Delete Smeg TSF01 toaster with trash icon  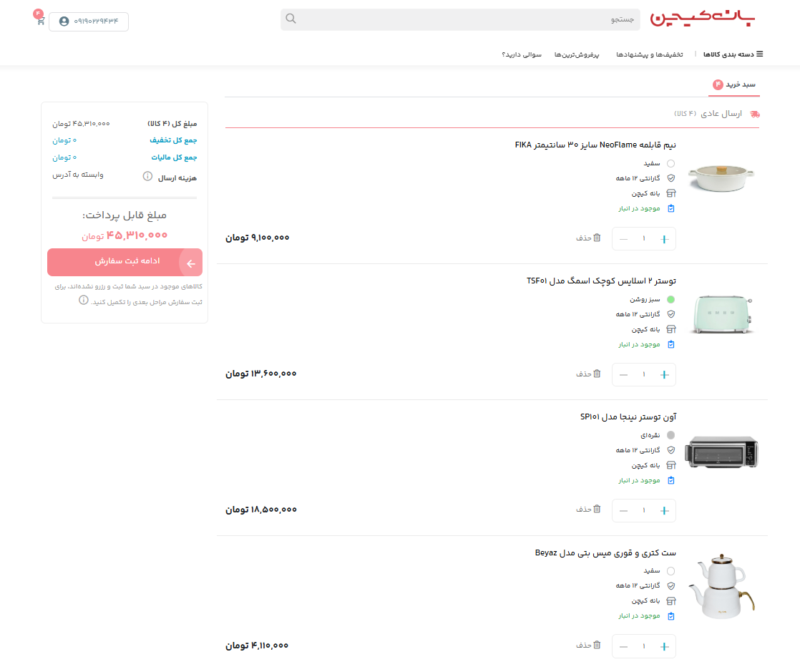(x=597, y=374)
